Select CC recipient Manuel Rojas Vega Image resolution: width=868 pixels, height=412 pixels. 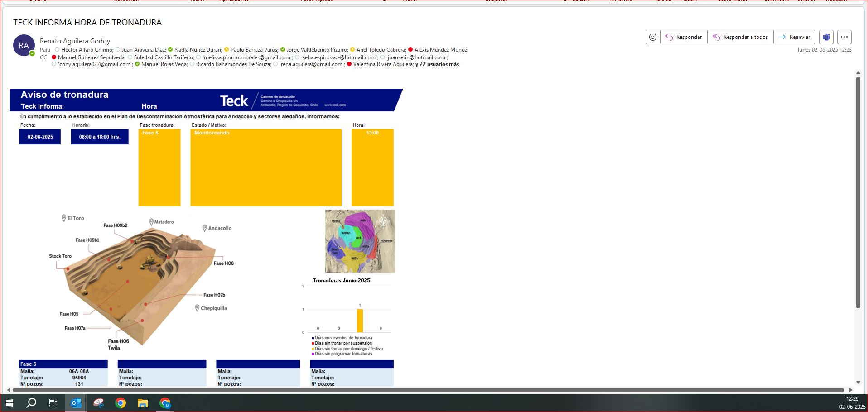[164, 64]
